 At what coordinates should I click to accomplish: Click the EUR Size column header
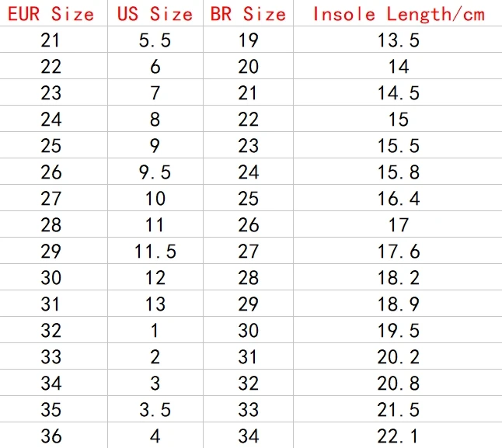pyautogui.click(x=51, y=15)
